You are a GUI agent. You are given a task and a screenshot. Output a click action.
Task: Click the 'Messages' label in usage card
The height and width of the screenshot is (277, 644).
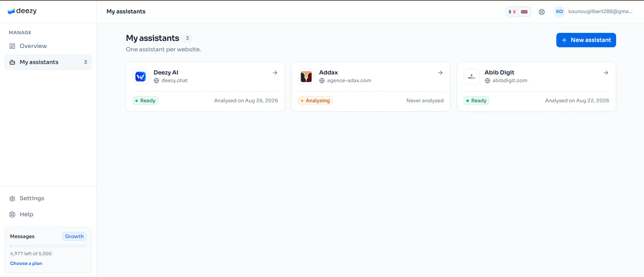click(x=22, y=237)
